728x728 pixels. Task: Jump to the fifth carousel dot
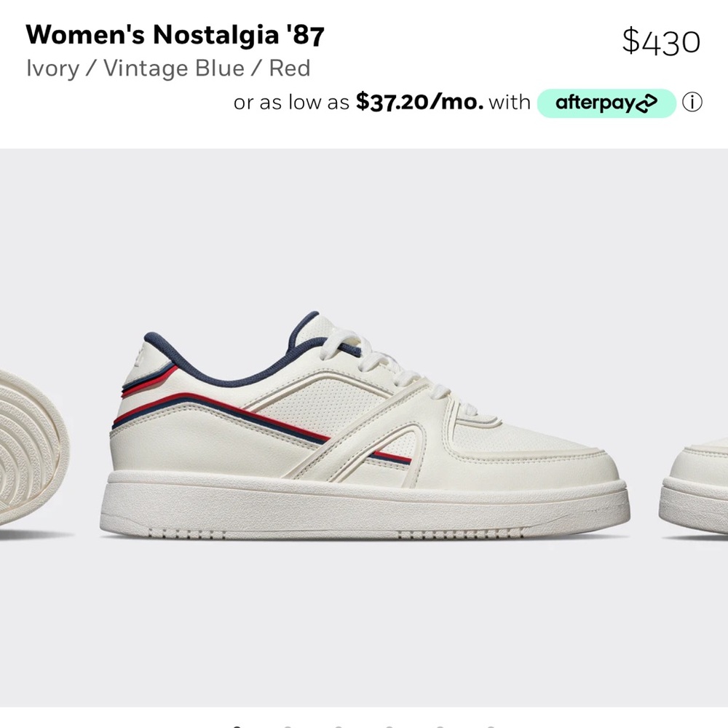pyautogui.click(x=440, y=726)
